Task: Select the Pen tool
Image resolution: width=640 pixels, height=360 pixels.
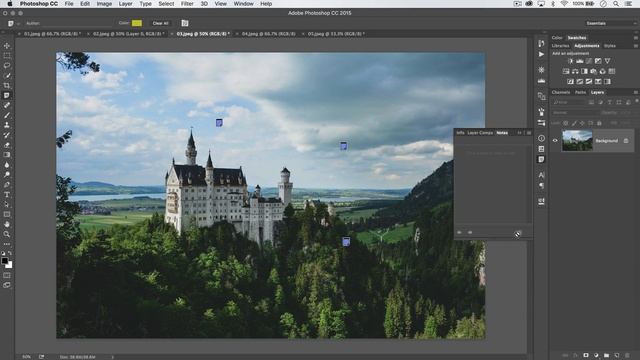Action: (x=7, y=184)
